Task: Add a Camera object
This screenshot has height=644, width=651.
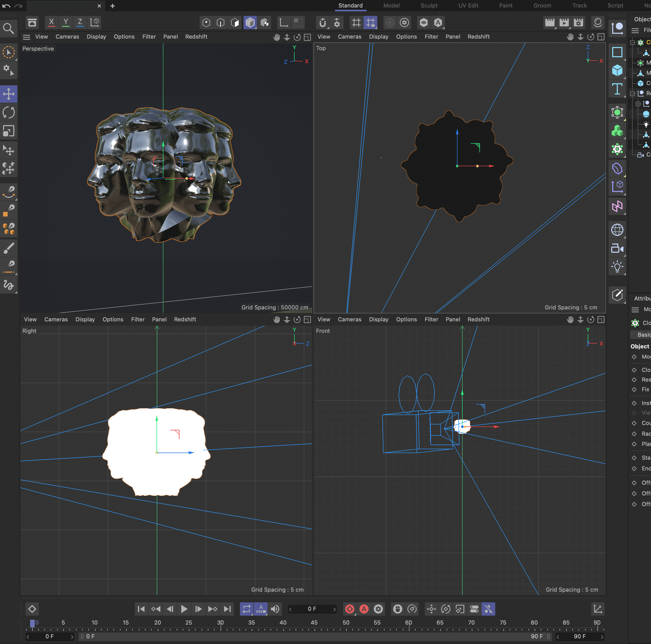Action: 617,249
